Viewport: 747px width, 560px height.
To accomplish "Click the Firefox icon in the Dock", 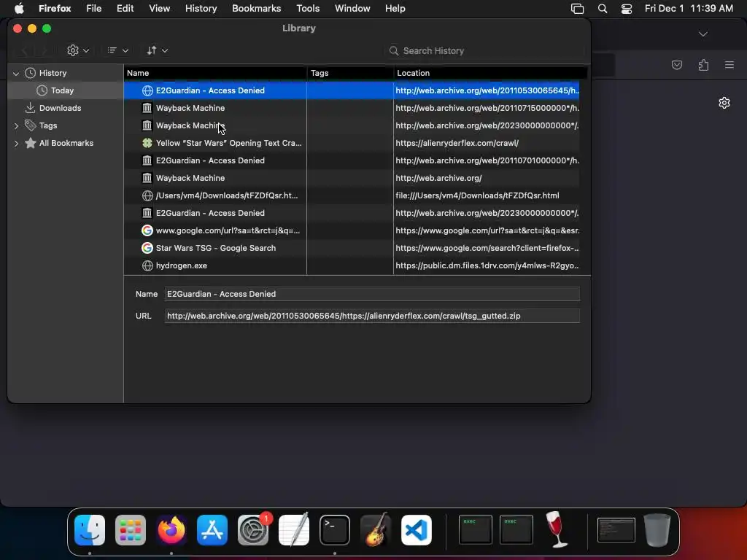I will pyautogui.click(x=171, y=530).
